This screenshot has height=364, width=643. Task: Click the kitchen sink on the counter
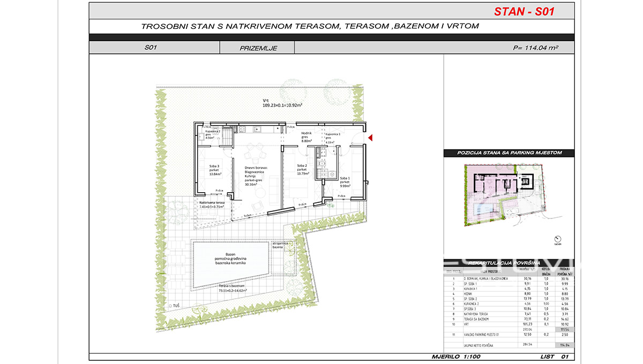257,128
